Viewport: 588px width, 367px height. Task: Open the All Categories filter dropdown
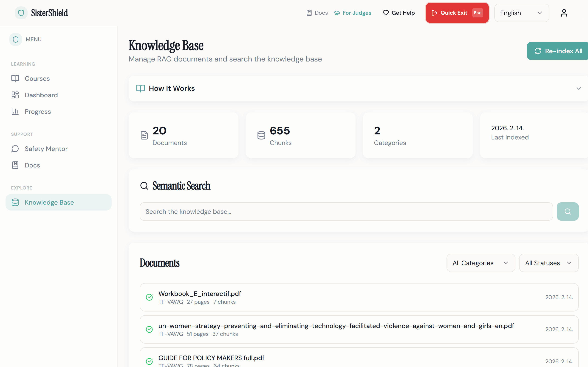[x=480, y=263]
